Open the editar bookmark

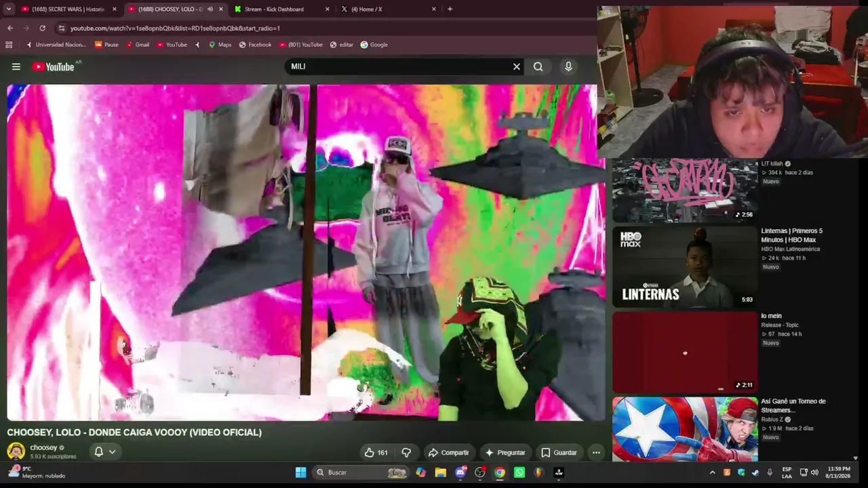click(x=342, y=45)
